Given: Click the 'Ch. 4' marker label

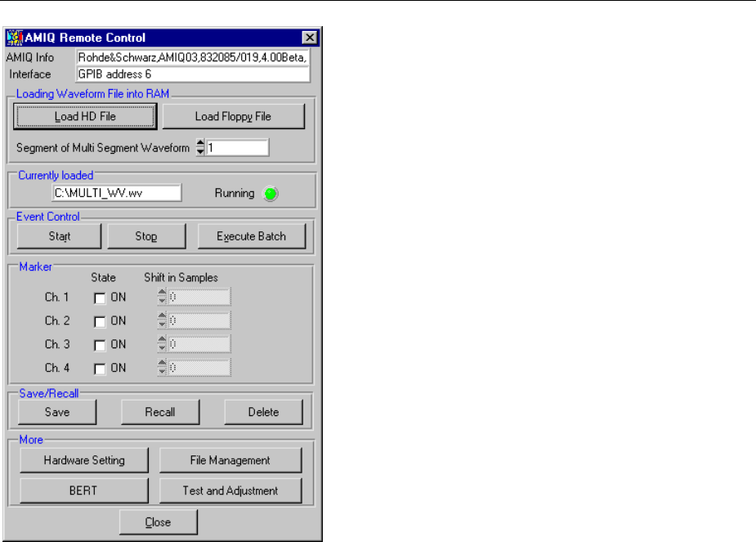Looking at the screenshot, I should pyautogui.click(x=57, y=368).
